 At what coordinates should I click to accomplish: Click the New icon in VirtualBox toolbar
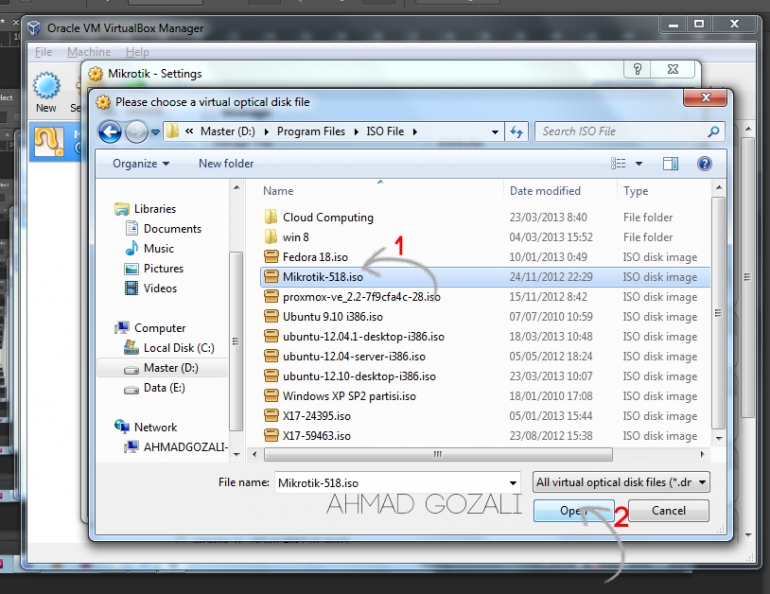[46, 87]
